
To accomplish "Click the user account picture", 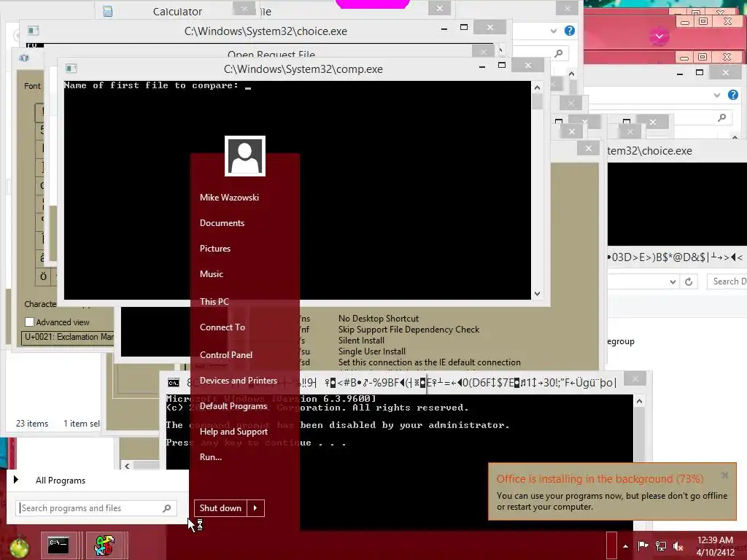I will [245, 156].
